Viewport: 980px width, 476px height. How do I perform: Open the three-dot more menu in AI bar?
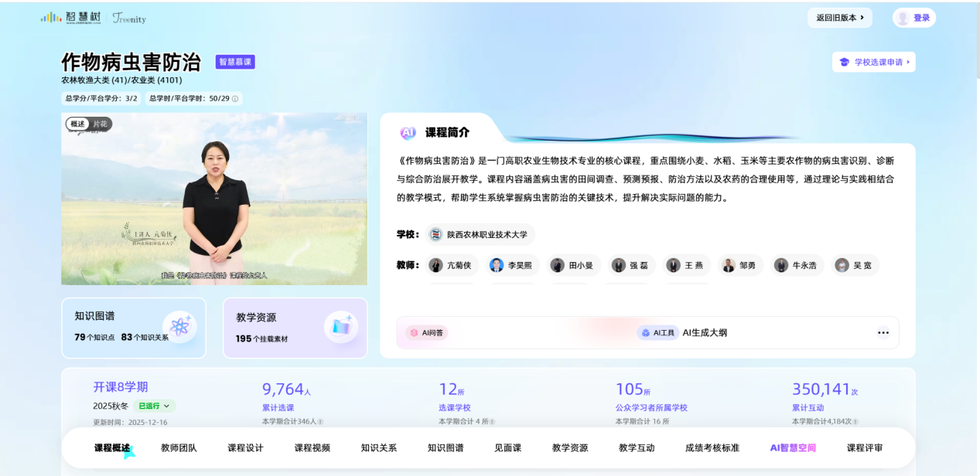point(883,332)
